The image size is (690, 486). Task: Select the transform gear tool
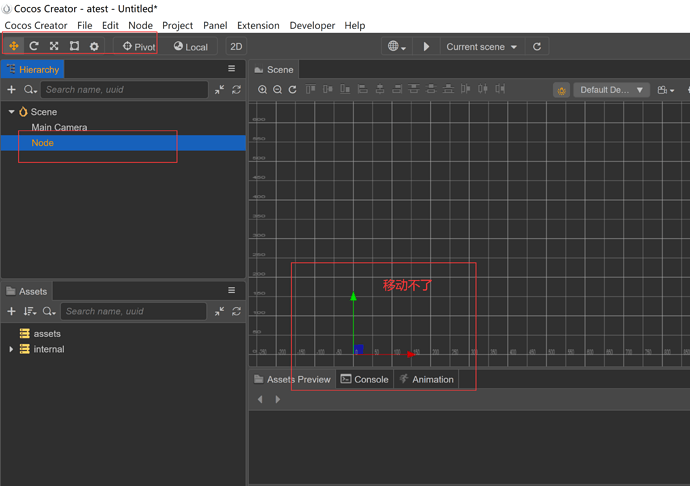pyautogui.click(x=94, y=46)
